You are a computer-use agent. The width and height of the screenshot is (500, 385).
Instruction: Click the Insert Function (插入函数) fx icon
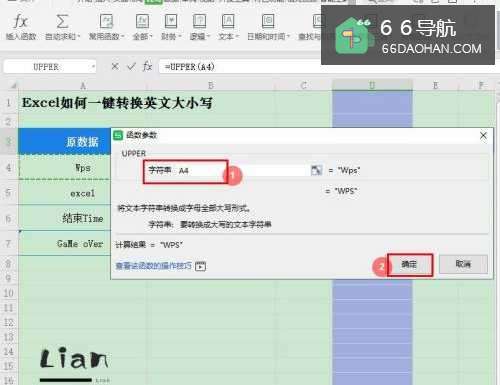click(20, 22)
